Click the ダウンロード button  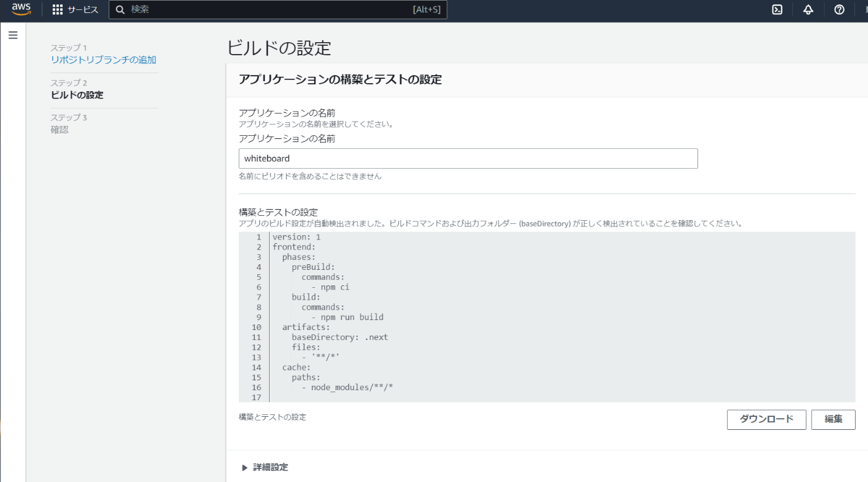pyautogui.click(x=766, y=419)
